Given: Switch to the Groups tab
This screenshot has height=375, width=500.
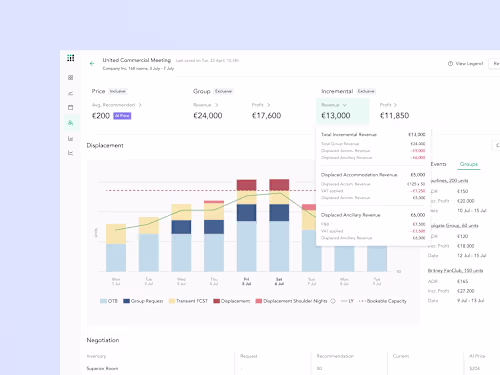Looking at the screenshot, I should (469, 164).
